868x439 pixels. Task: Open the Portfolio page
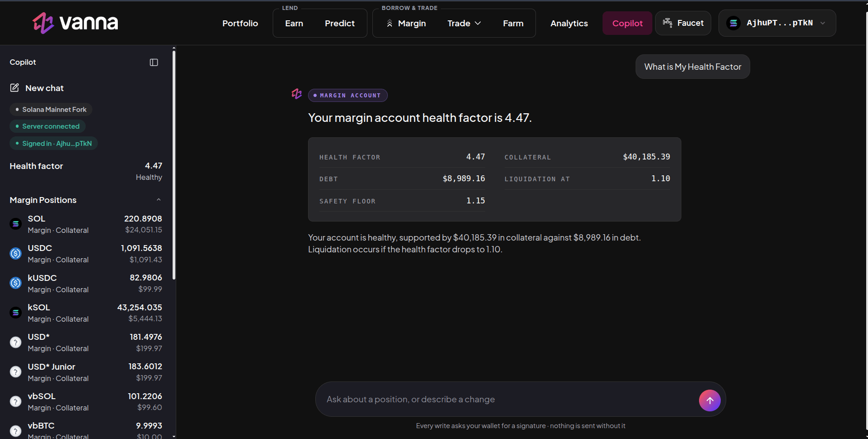(x=240, y=23)
